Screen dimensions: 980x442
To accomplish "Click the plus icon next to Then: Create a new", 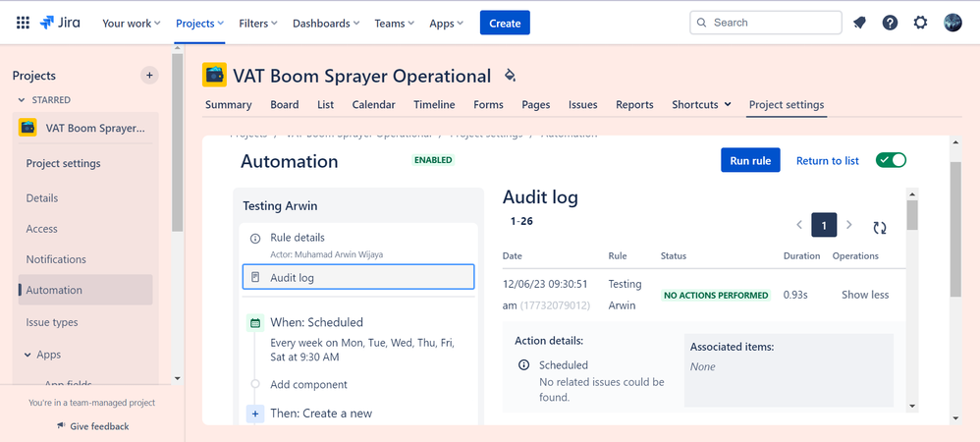I will 255,414.
